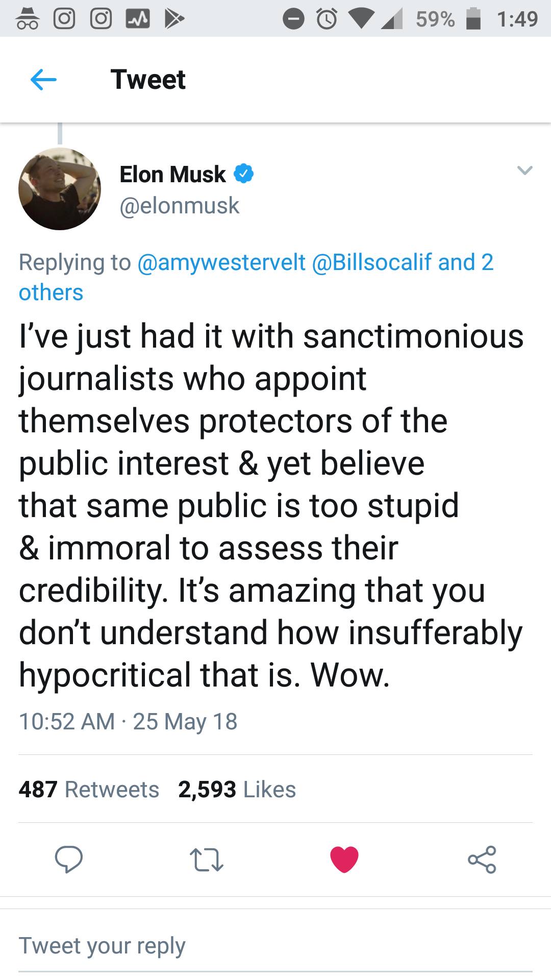This screenshot has width=551, height=980.
Task: Unlike the tweet via red heart
Action: [x=344, y=860]
